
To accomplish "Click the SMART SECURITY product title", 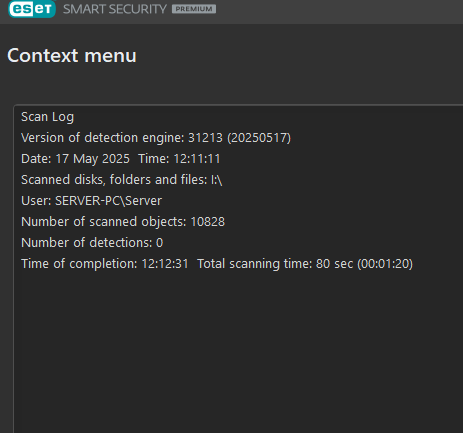I will [x=115, y=9].
